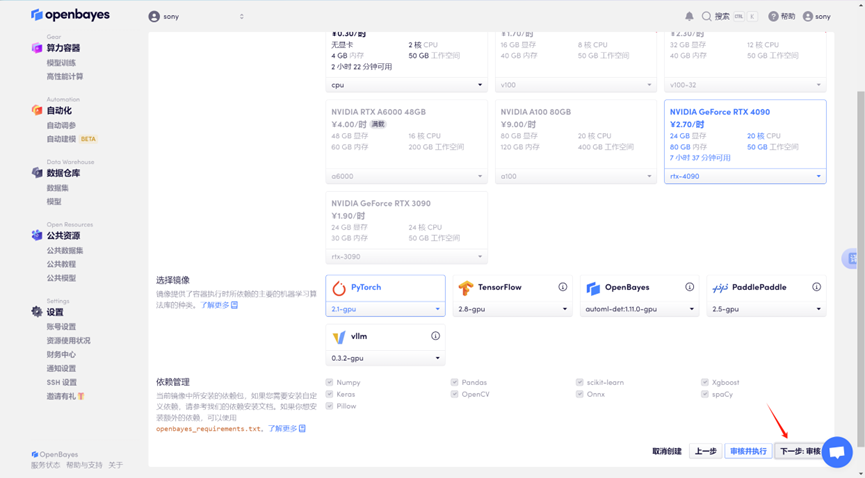The image size is (865, 478).
Task: Toggle the Numpy checkbox
Action: pyautogui.click(x=329, y=382)
